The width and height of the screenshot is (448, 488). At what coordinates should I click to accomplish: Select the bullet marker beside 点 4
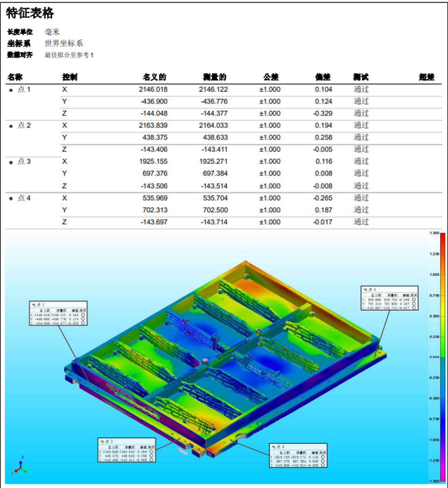pos(11,199)
